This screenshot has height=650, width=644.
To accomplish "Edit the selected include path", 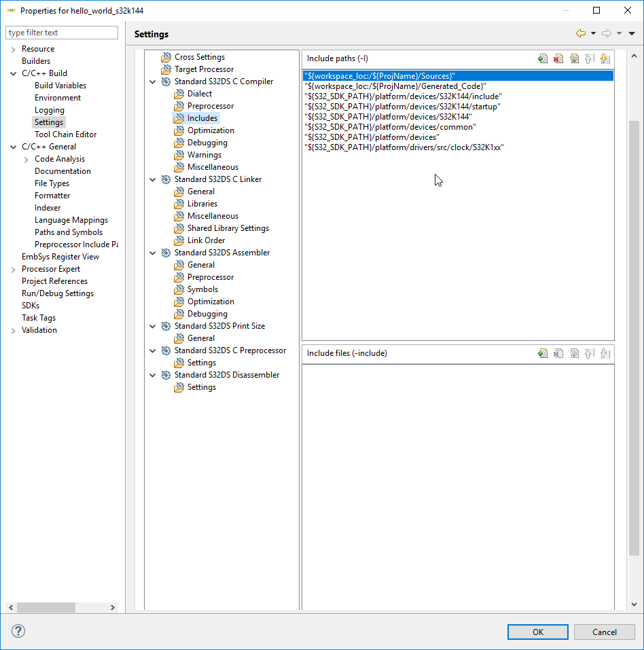I will click(x=574, y=59).
